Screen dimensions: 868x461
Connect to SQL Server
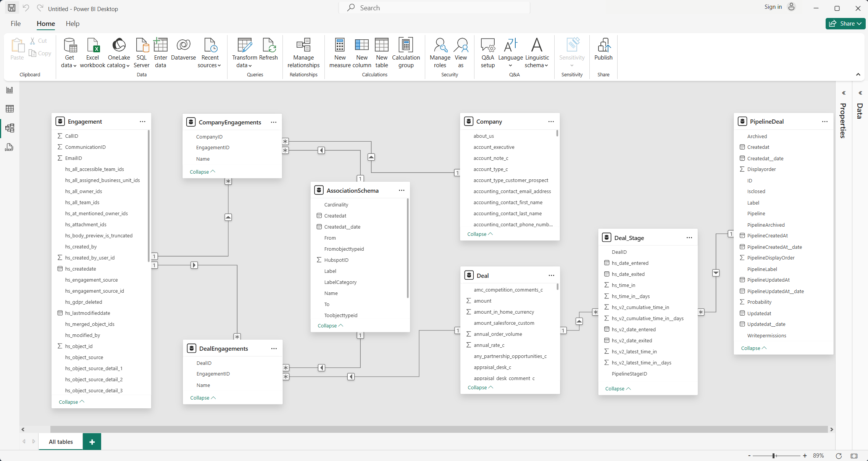tap(142, 53)
